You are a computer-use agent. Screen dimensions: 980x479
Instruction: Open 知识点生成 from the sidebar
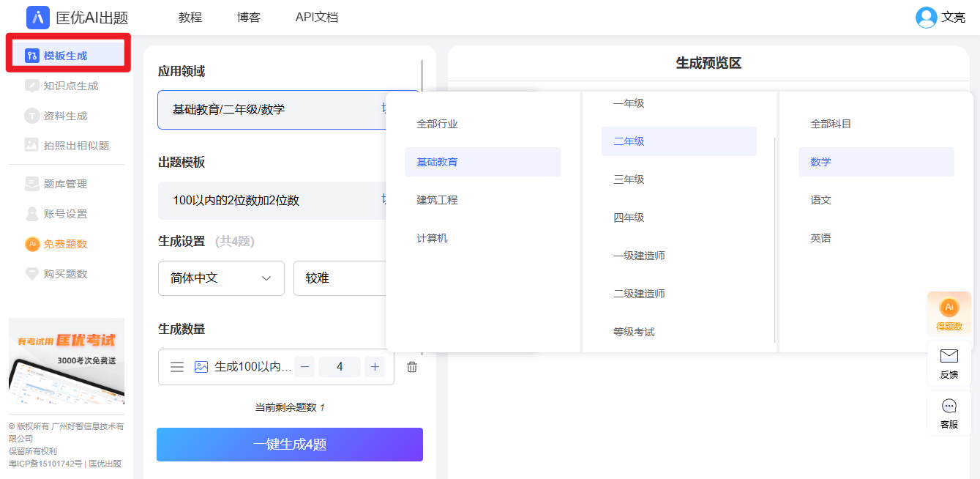click(62, 84)
